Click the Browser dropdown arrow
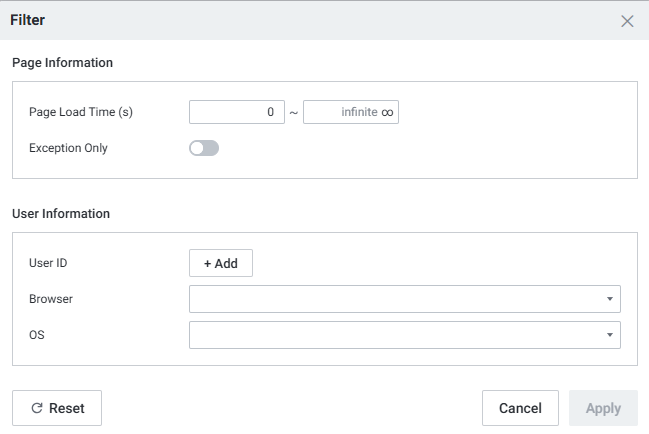This screenshot has width=649, height=434. (609, 299)
